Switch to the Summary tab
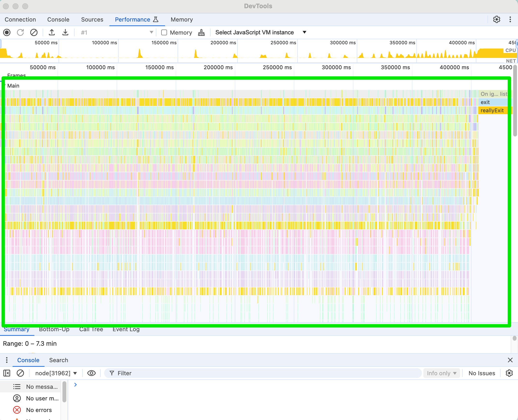Image resolution: width=518 pixels, height=420 pixels. tap(16, 330)
